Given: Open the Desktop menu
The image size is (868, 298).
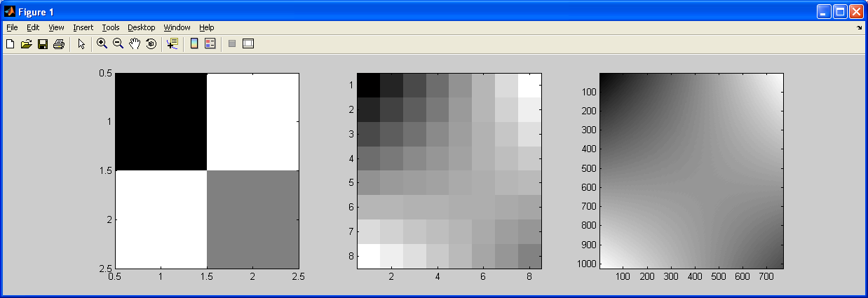Looking at the screenshot, I should pyautogui.click(x=142, y=27).
